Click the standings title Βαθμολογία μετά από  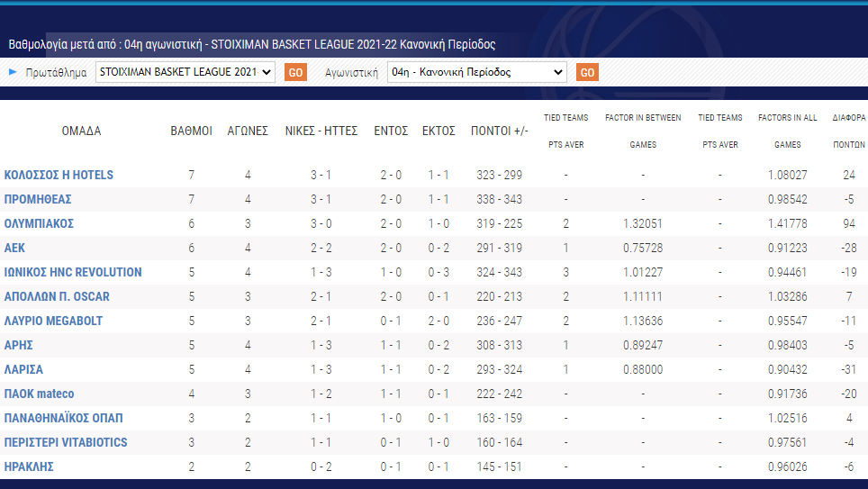click(63, 44)
